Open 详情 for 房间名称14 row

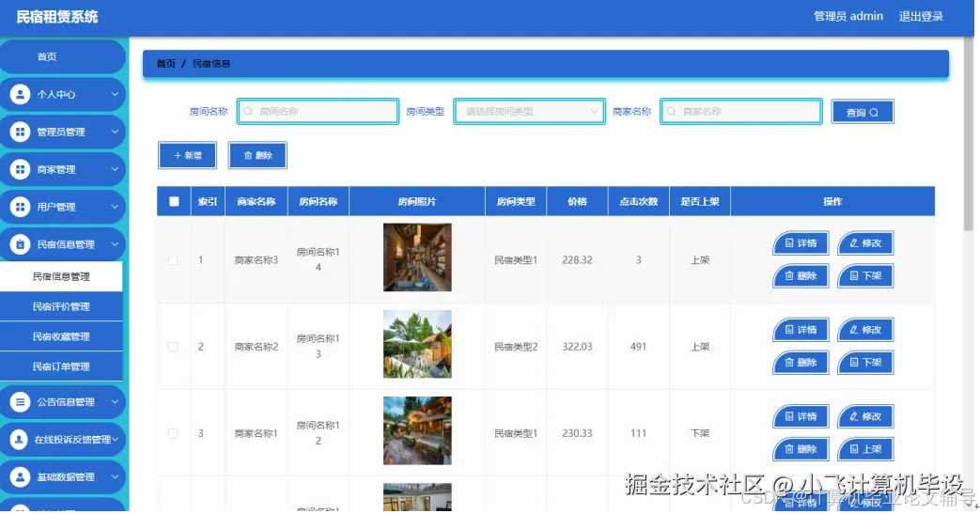tap(801, 243)
